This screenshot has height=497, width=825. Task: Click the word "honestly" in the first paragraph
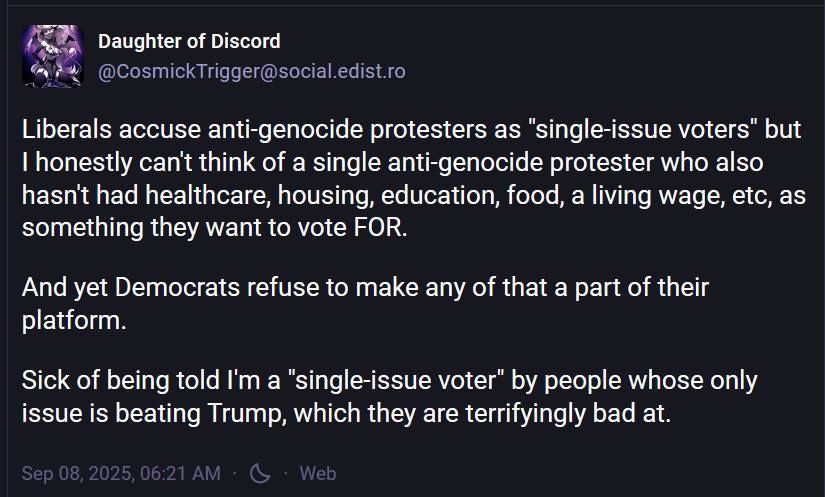84,162
